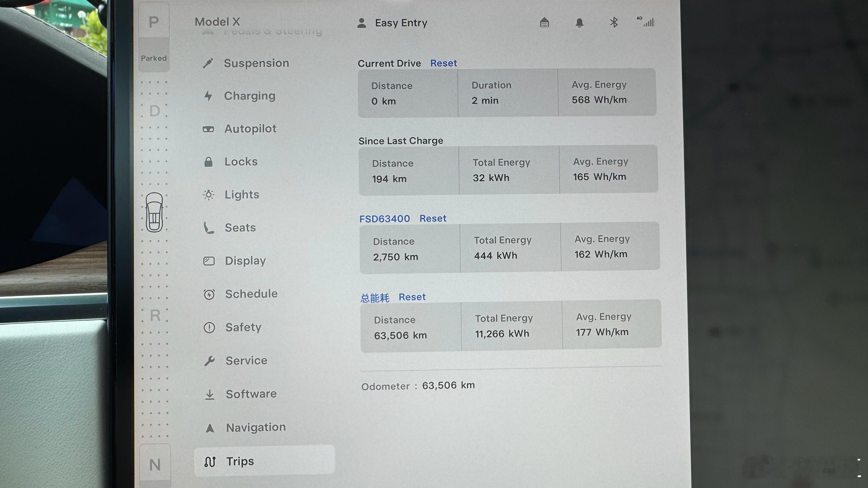Rename the 总能耗 trip label
The width and height of the screenshot is (868, 488).
pyautogui.click(x=375, y=298)
